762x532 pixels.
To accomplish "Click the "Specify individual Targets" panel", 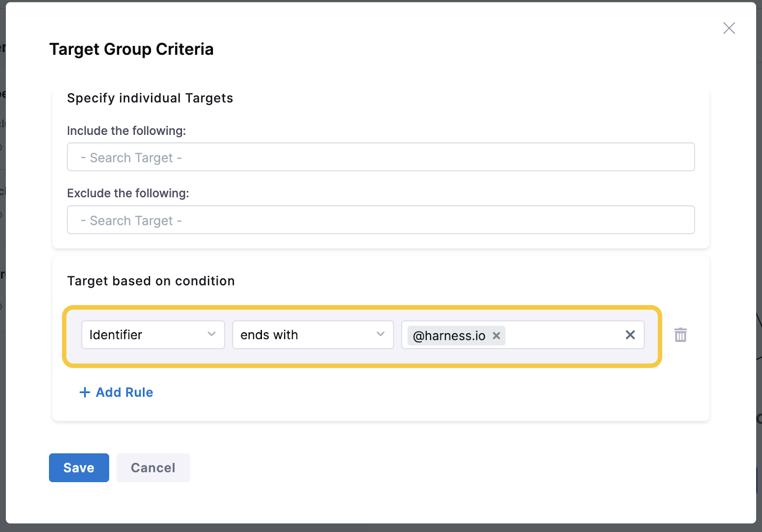I will (150, 98).
